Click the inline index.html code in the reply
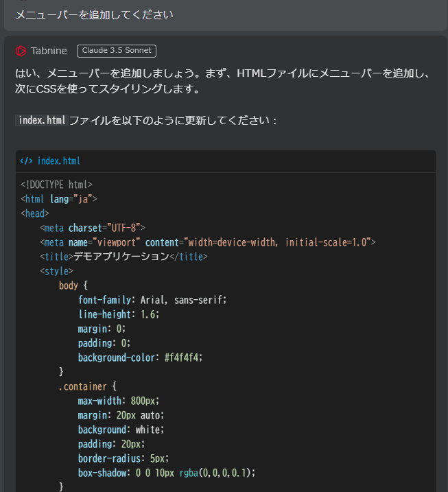This screenshot has height=492, width=448. pyautogui.click(x=41, y=120)
